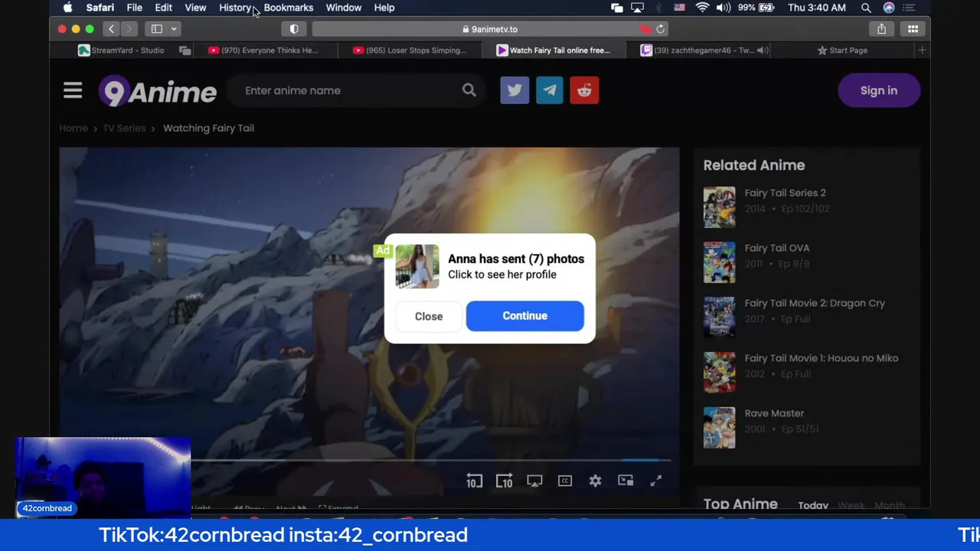Open Rave Master link
980x551 pixels.
click(774, 413)
